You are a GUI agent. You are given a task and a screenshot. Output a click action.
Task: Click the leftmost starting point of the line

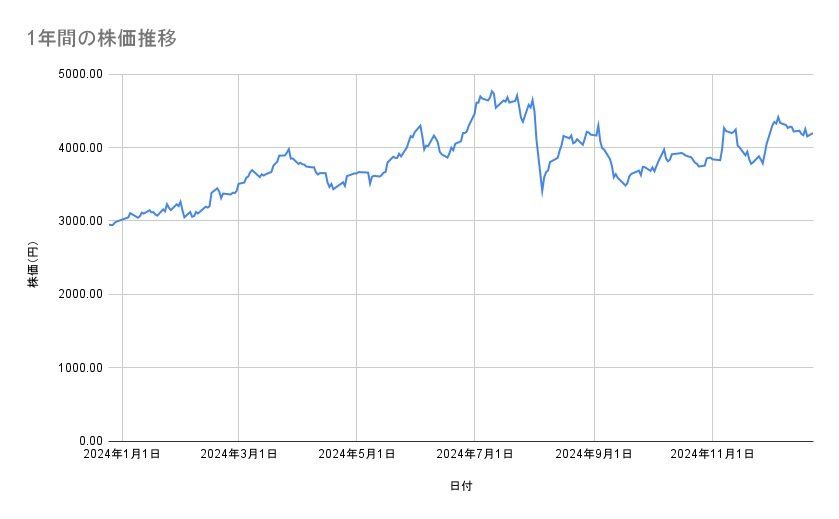pyautogui.click(x=109, y=225)
